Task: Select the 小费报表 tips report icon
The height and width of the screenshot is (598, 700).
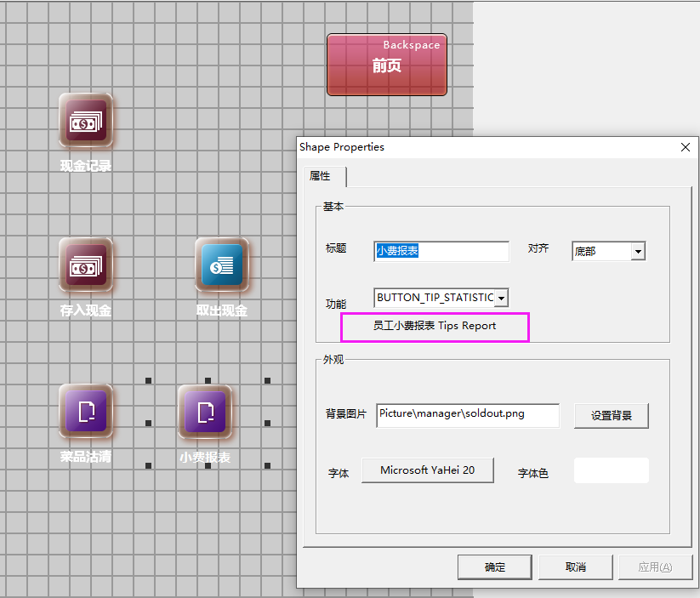Action: [x=205, y=412]
